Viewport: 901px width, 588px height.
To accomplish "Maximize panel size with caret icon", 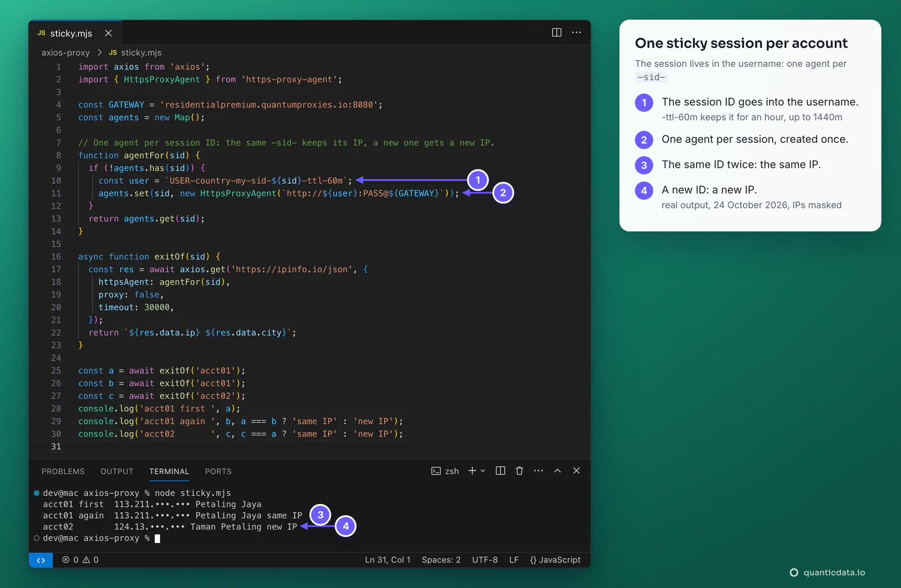I will coord(557,471).
